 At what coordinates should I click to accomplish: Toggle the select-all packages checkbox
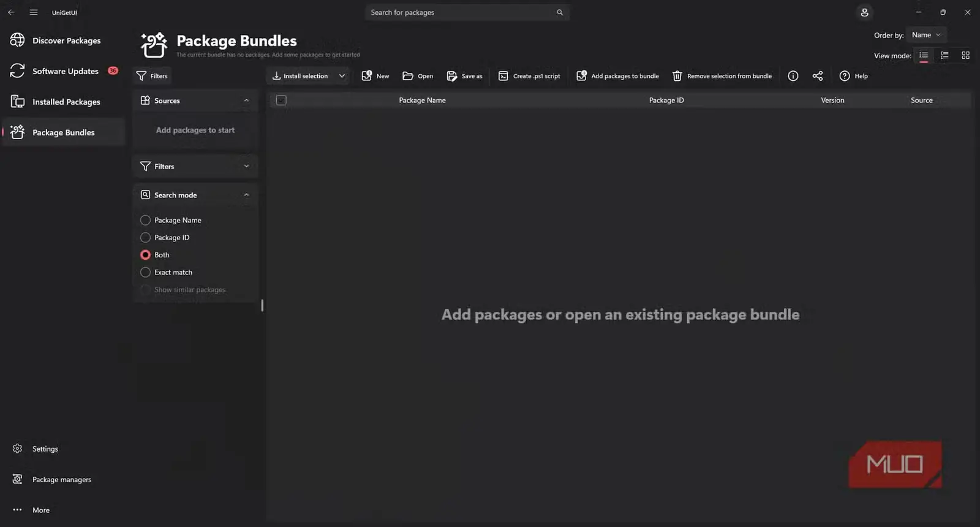pyautogui.click(x=281, y=100)
